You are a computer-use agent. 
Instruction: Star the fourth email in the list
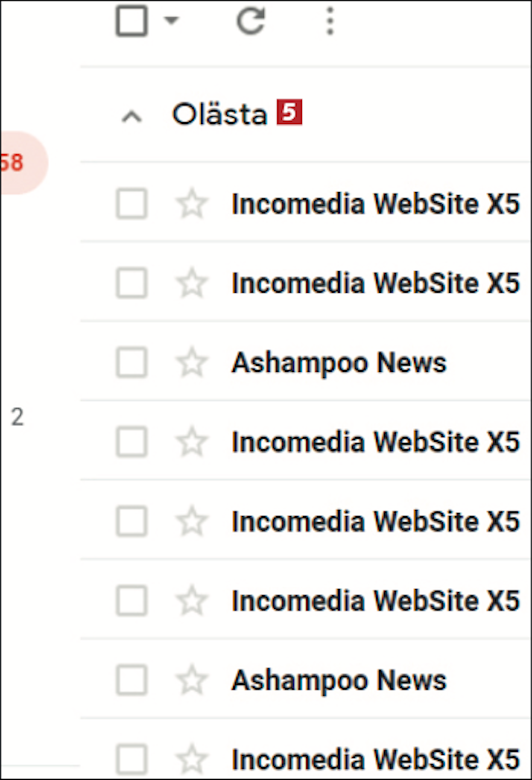pyautogui.click(x=192, y=442)
